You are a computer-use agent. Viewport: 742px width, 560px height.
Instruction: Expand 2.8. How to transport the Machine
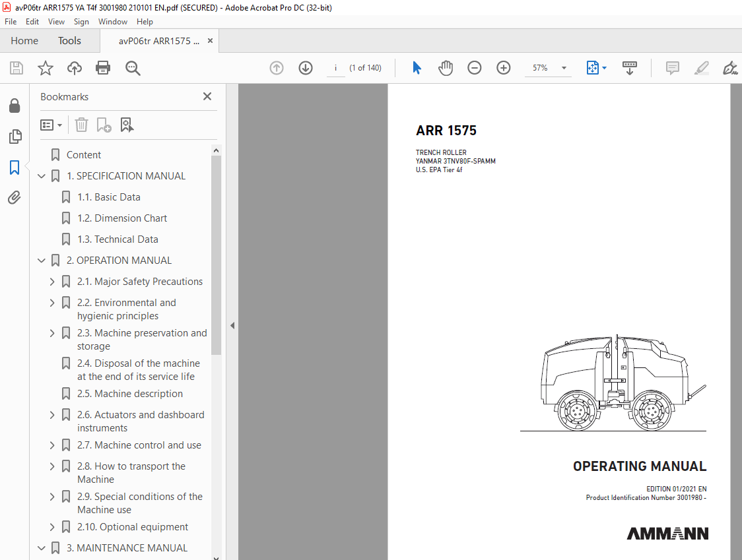[x=52, y=466]
